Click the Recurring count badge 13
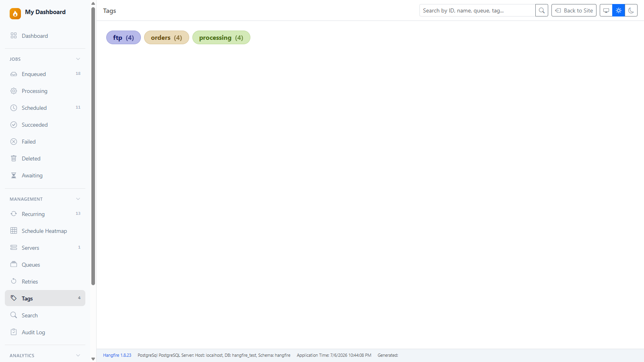644x362 pixels. (x=78, y=214)
